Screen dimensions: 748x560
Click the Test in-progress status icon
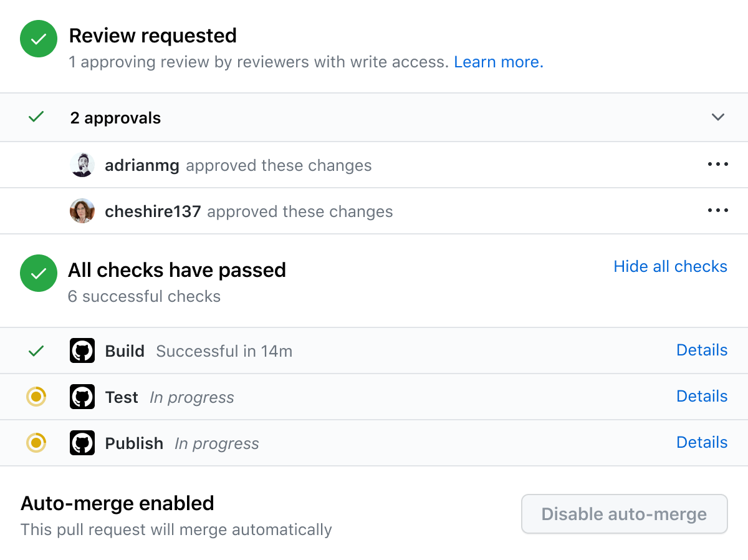click(x=36, y=397)
